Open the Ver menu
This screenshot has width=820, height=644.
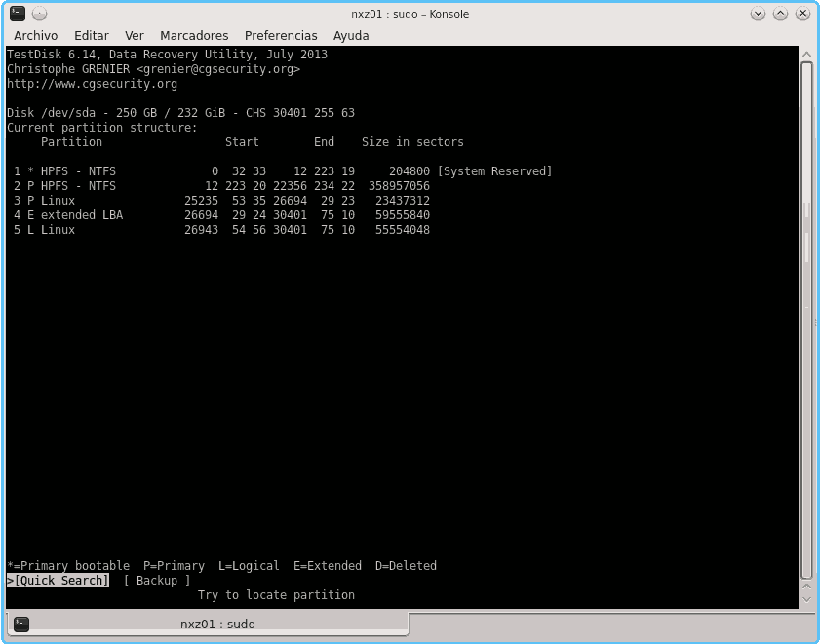[135, 35]
